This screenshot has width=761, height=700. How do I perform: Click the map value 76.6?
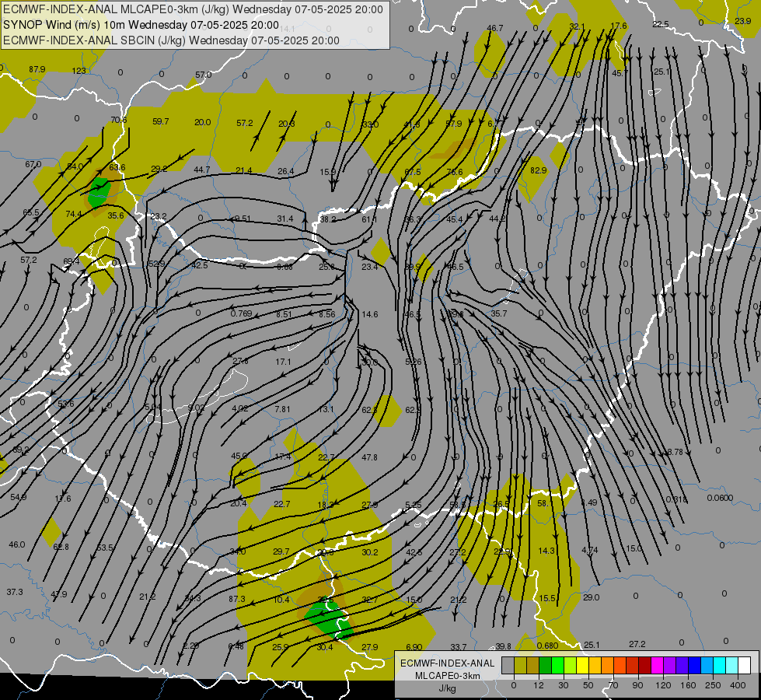click(454, 172)
